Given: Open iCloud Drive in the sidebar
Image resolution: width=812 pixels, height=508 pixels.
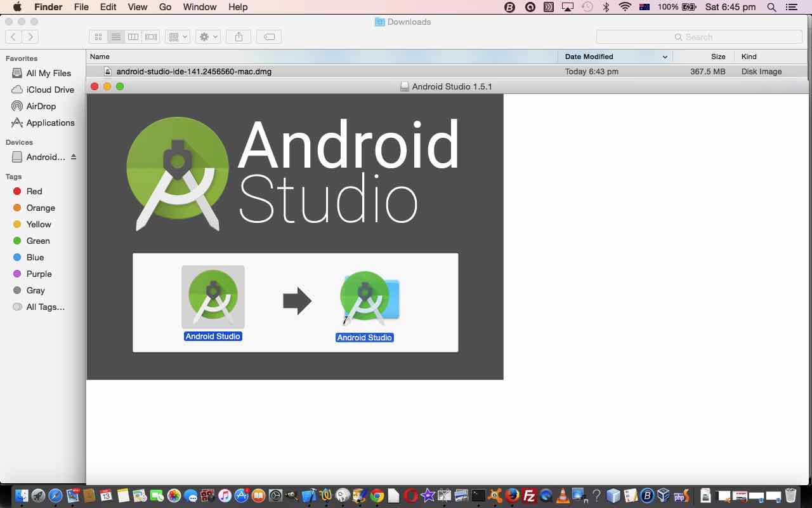Looking at the screenshot, I should click(x=42, y=90).
